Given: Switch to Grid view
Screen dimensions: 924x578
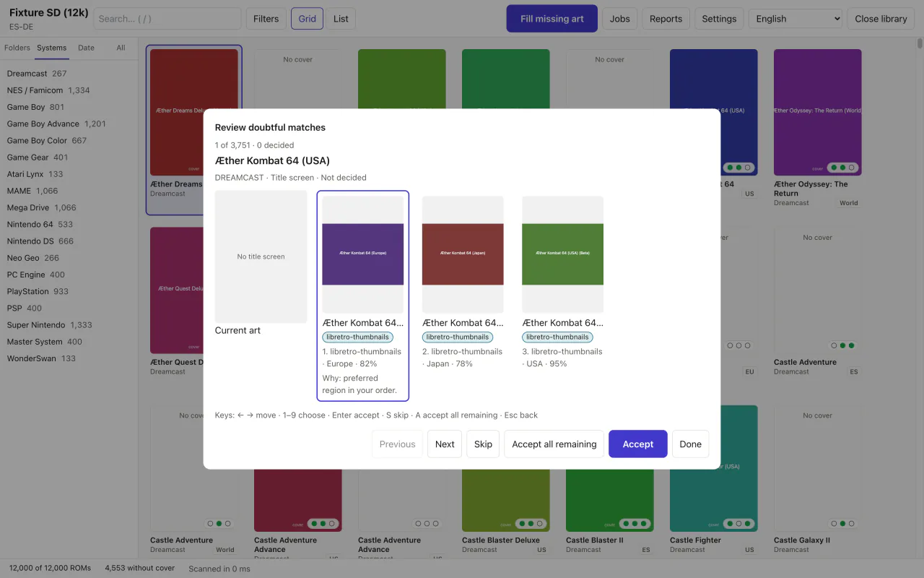Looking at the screenshot, I should click(x=307, y=19).
